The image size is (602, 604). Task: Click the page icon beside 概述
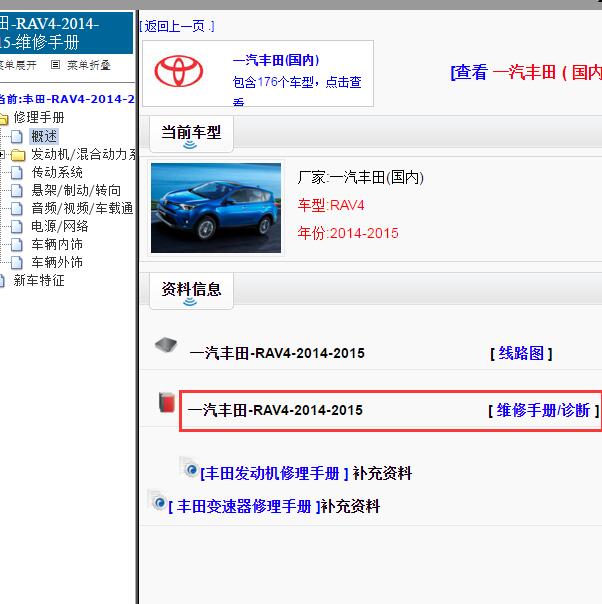tap(17, 136)
